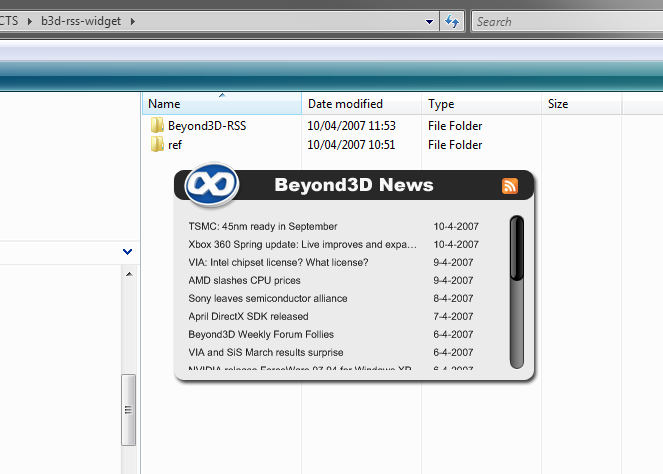Click the refresh button in the address bar
Image resolution: width=663 pixels, height=474 pixels.
(x=452, y=21)
